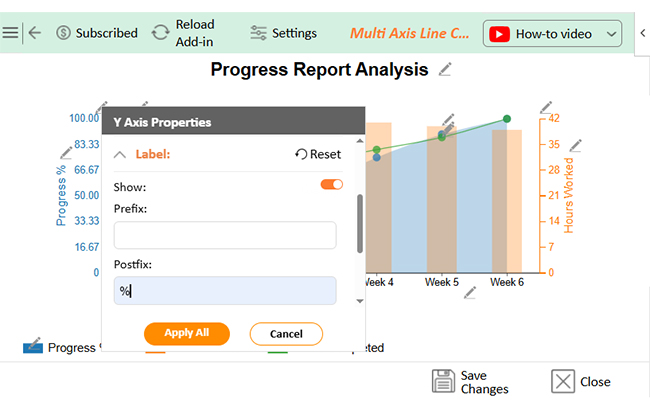Collapse the side panel arrow
Screen dimensions: 650x414
pyautogui.click(x=642, y=34)
